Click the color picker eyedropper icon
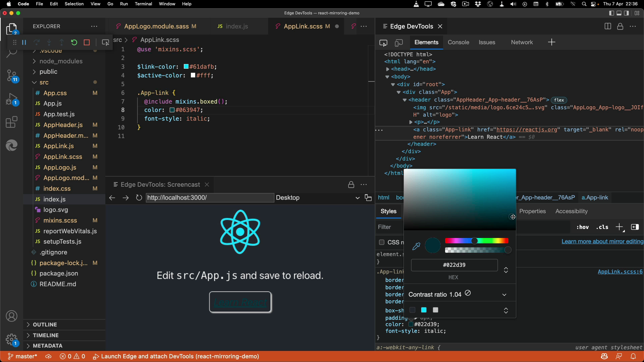Image resolution: width=644 pixels, height=362 pixels. click(x=416, y=246)
